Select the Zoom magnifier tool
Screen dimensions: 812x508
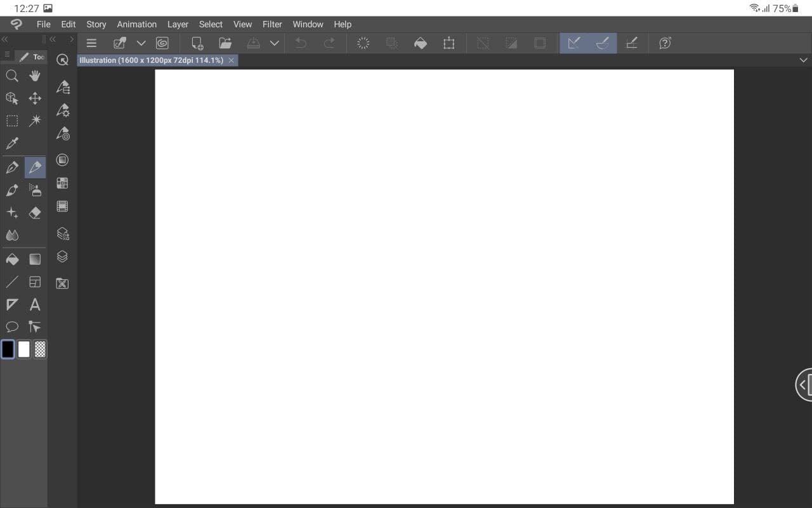point(12,76)
